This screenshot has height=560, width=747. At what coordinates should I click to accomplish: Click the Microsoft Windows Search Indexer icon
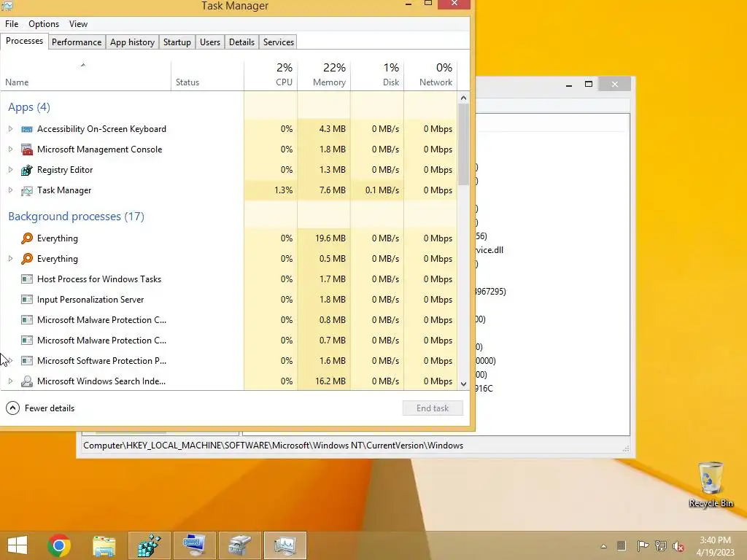(27, 381)
